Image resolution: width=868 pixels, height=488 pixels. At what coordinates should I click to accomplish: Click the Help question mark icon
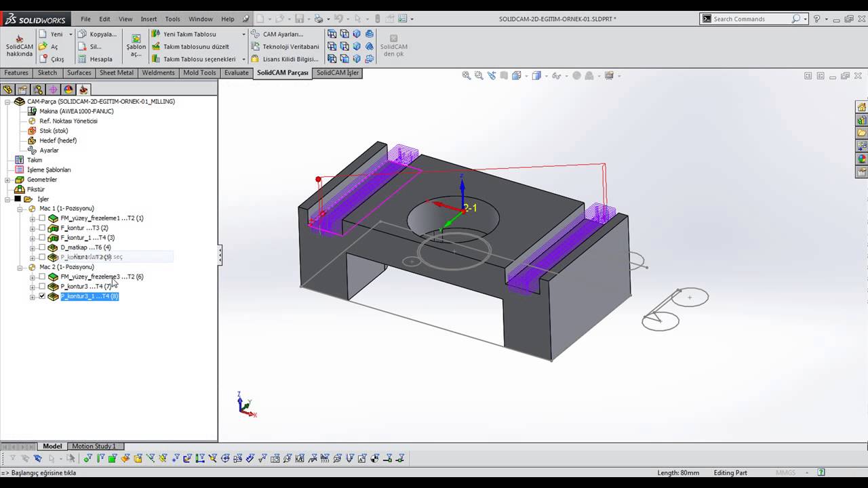pos(817,19)
